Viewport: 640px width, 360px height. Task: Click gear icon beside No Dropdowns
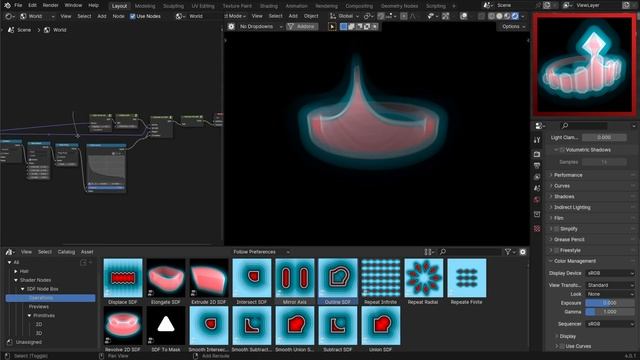pos(231,27)
